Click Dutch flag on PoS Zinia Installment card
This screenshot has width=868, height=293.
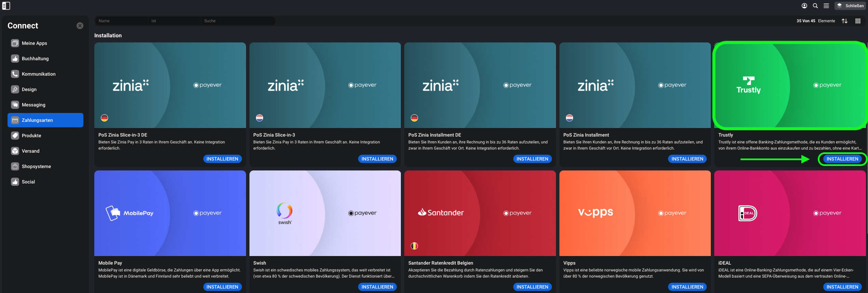569,118
